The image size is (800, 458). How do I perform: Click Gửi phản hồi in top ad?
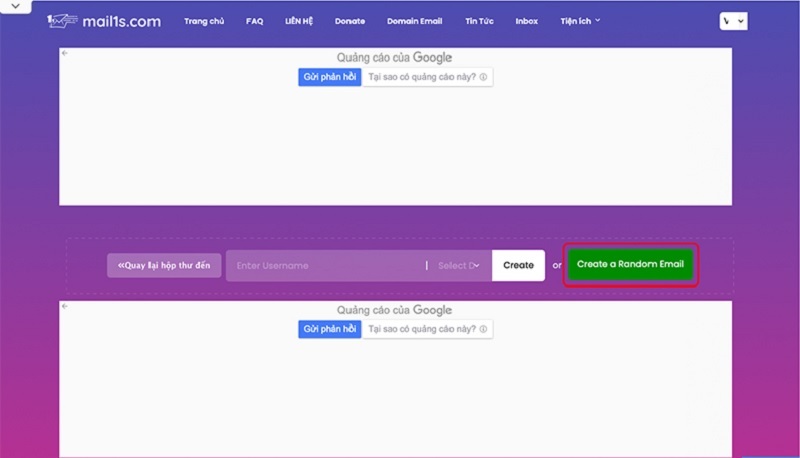coord(330,77)
